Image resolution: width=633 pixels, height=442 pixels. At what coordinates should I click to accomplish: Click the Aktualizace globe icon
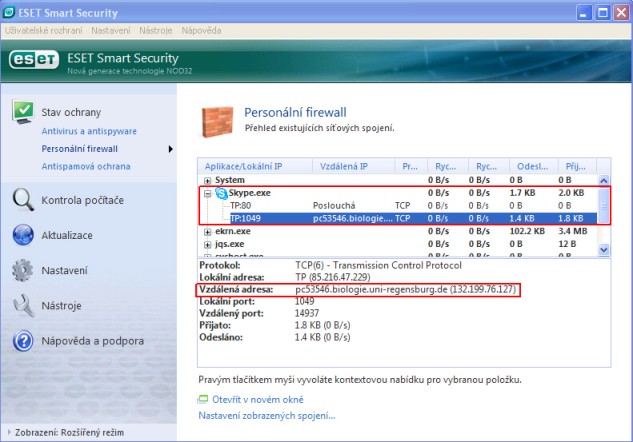coord(23,235)
